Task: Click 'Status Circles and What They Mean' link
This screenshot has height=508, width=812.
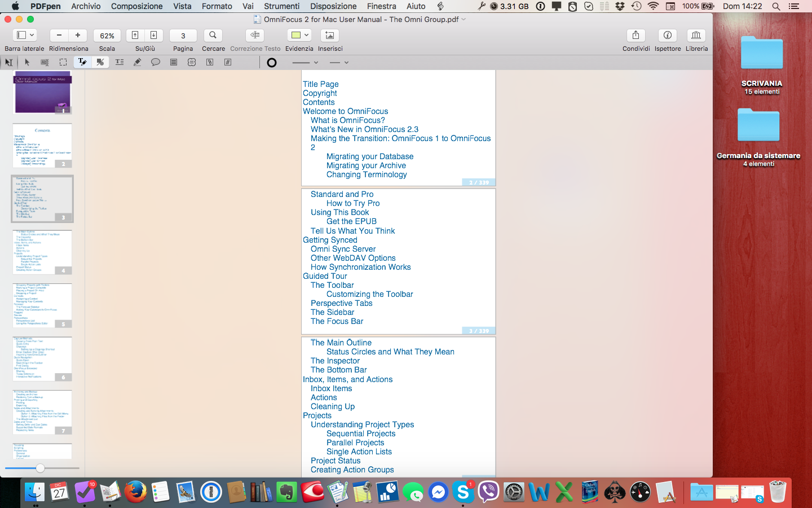Action: pyautogui.click(x=390, y=352)
